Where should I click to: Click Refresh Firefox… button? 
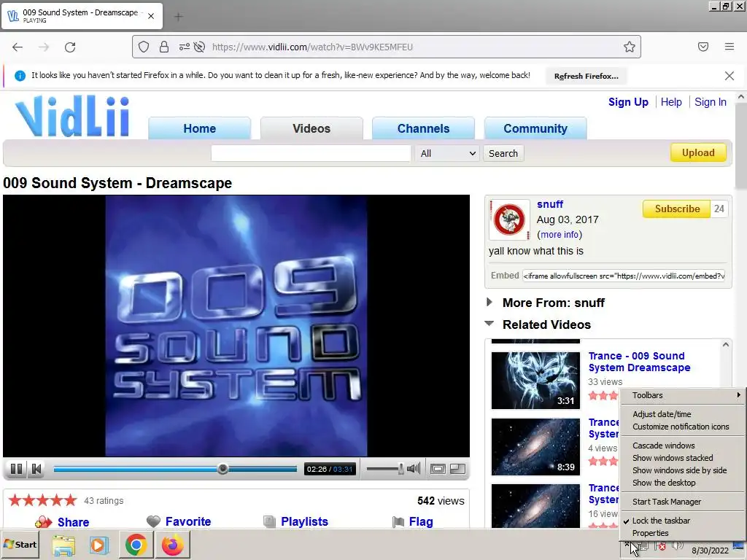pyautogui.click(x=586, y=76)
